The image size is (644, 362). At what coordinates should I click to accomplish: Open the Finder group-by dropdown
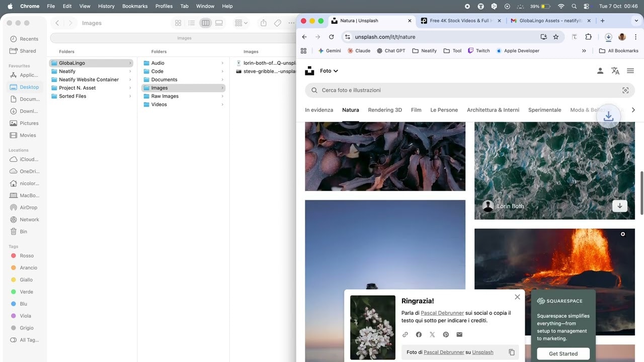(x=240, y=23)
